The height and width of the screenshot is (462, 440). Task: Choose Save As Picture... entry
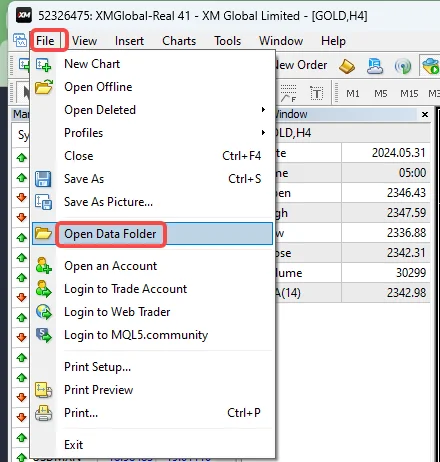(x=152, y=202)
